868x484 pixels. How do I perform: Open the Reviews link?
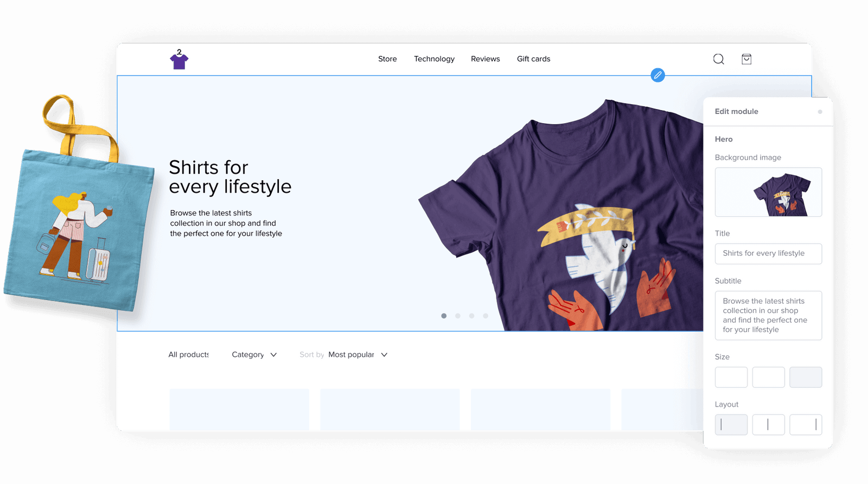[485, 59]
